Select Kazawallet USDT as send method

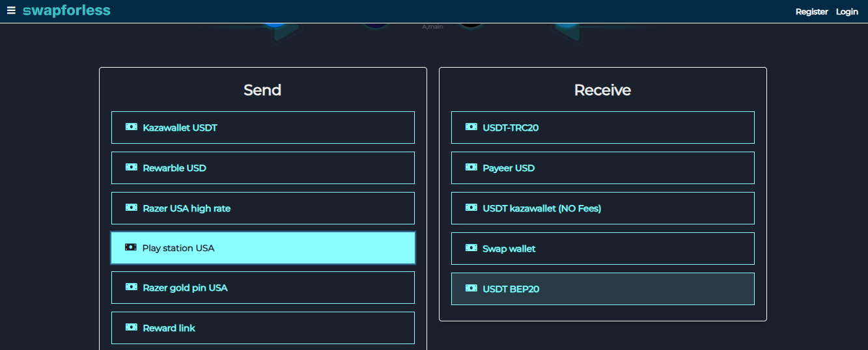[263, 128]
